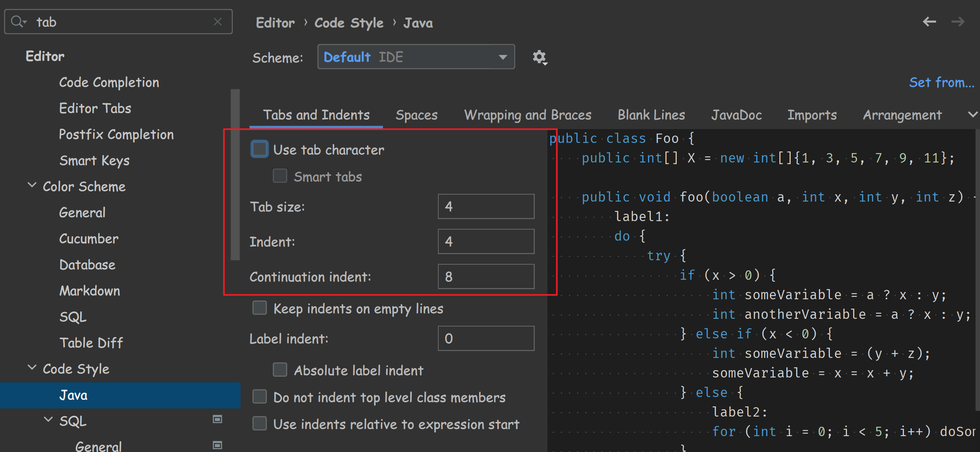Open the Wrapping and Braces tab
980x452 pixels.
[527, 115]
